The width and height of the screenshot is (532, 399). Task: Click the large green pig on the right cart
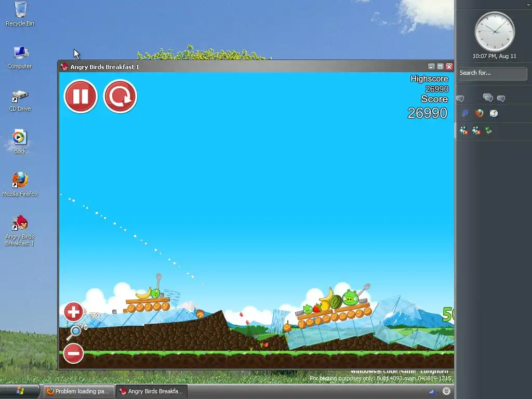click(350, 298)
